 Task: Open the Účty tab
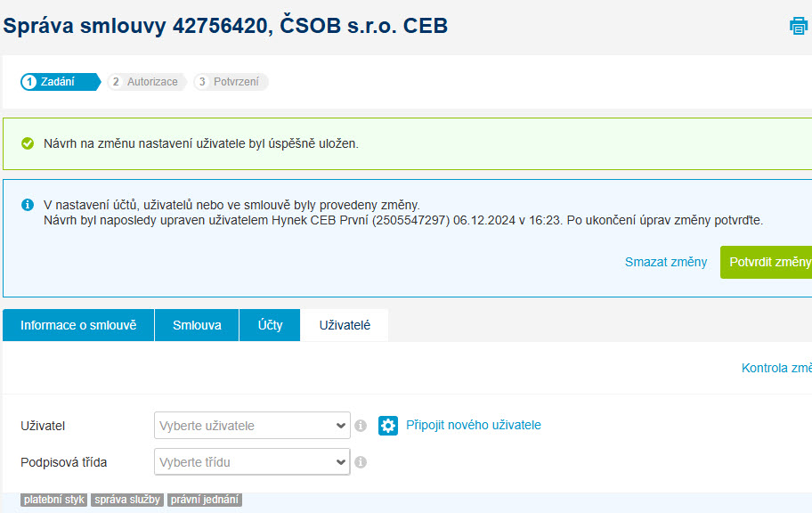270,325
